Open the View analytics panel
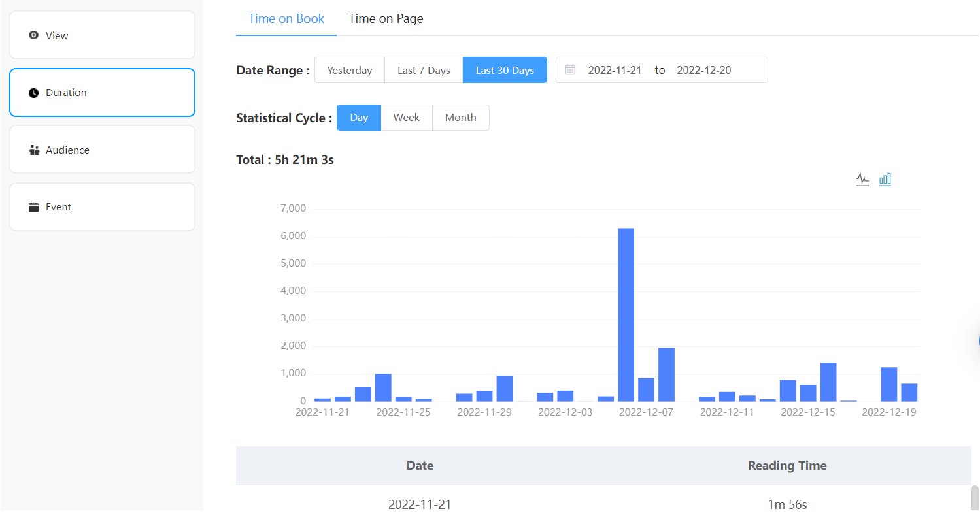980x522 pixels. click(102, 35)
